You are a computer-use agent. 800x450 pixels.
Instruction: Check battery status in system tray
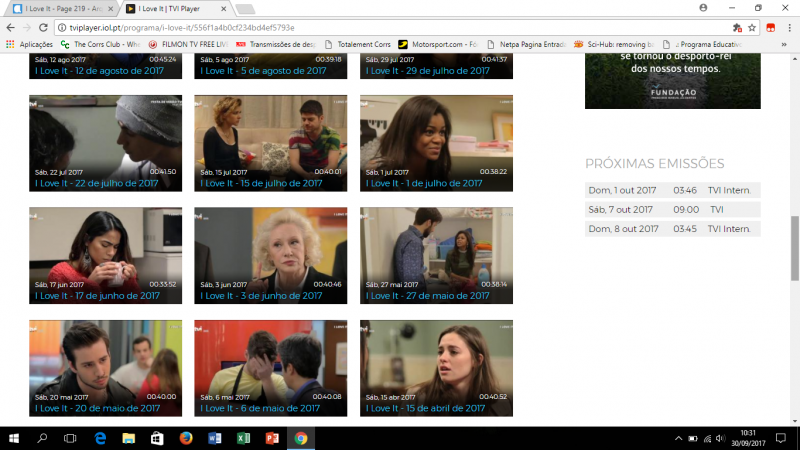coord(693,438)
